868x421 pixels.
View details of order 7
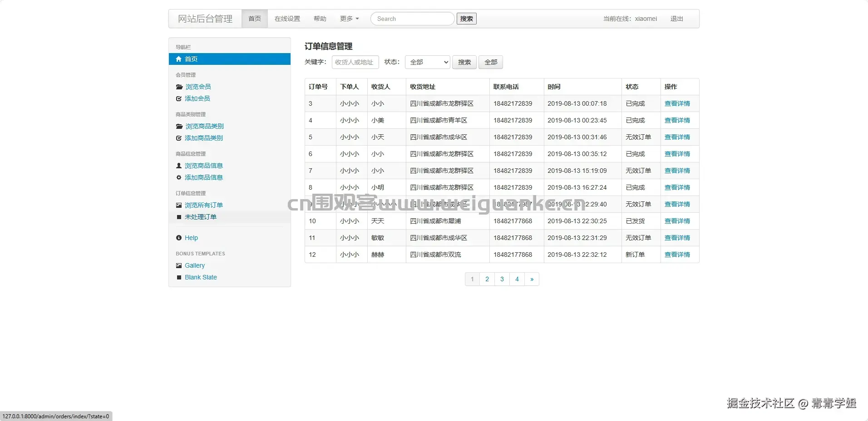[x=677, y=171]
